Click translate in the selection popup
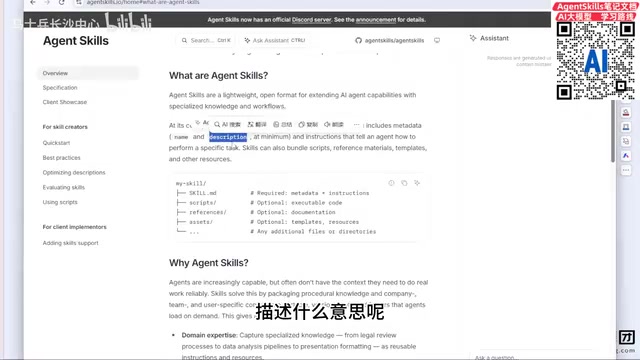Viewport: 640px width, 360px height. click(x=257, y=124)
